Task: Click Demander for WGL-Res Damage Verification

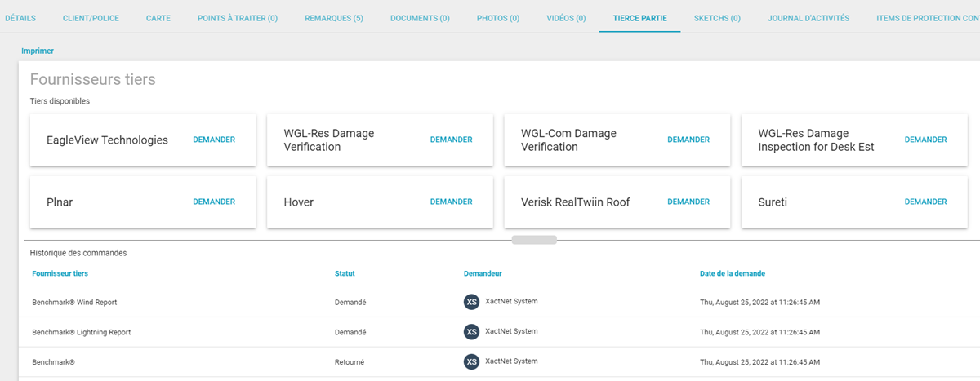Action: (x=452, y=140)
